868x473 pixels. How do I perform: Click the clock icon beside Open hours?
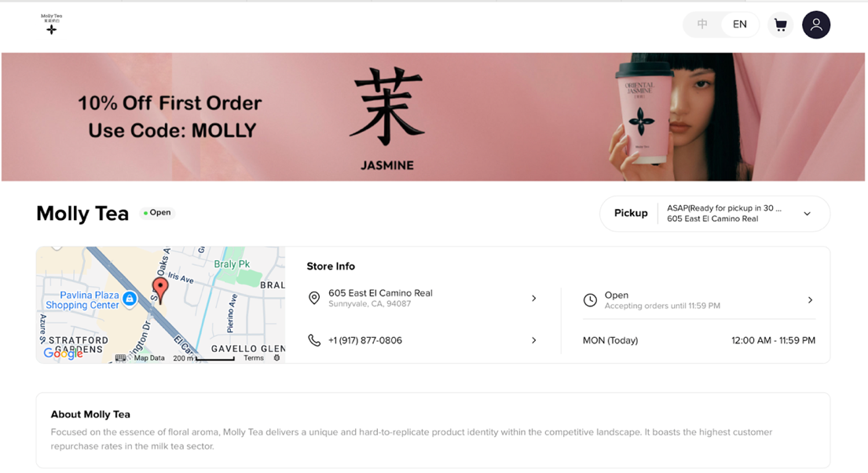[590, 300]
